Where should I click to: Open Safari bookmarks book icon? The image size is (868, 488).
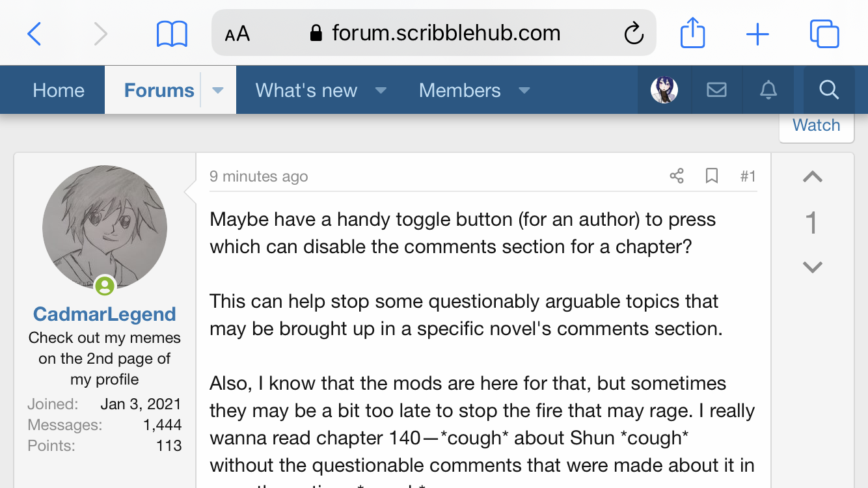click(172, 33)
